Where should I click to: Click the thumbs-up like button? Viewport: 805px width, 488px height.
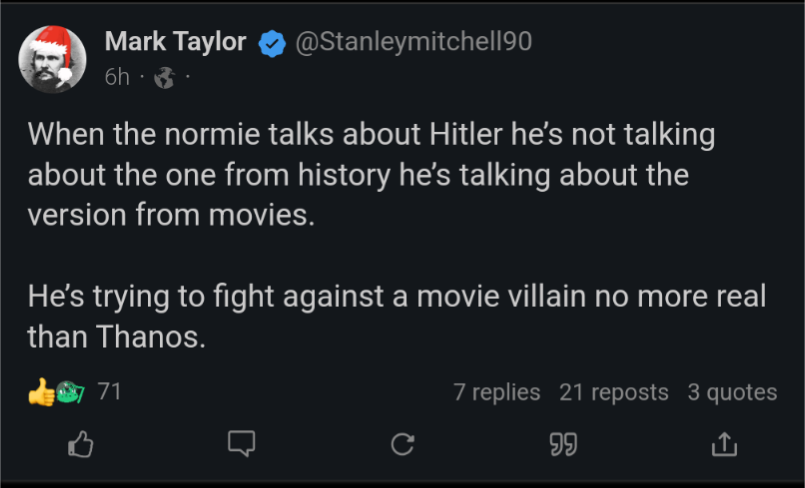80,444
